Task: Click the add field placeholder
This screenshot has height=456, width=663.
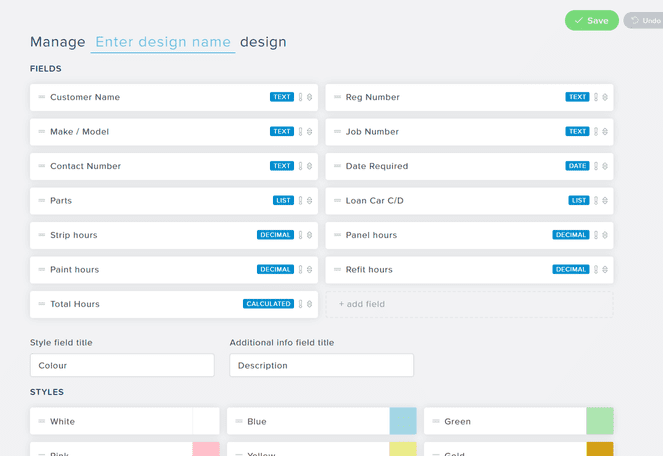Action: [469, 304]
